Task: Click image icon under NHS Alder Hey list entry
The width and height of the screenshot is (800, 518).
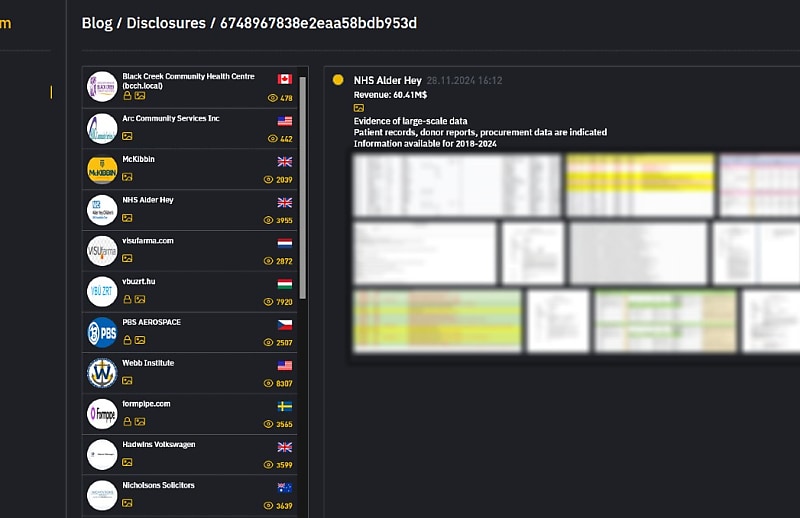Action: point(127,218)
